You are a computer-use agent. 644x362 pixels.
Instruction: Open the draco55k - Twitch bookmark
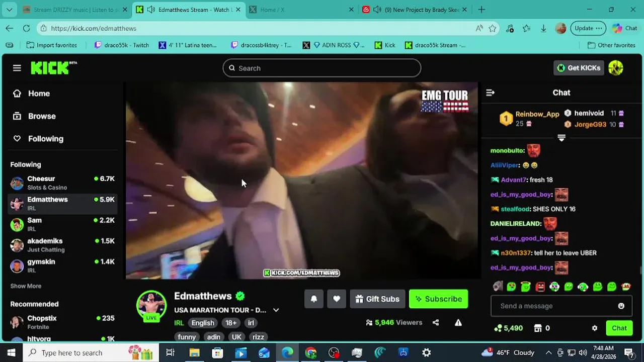[x=122, y=45]
